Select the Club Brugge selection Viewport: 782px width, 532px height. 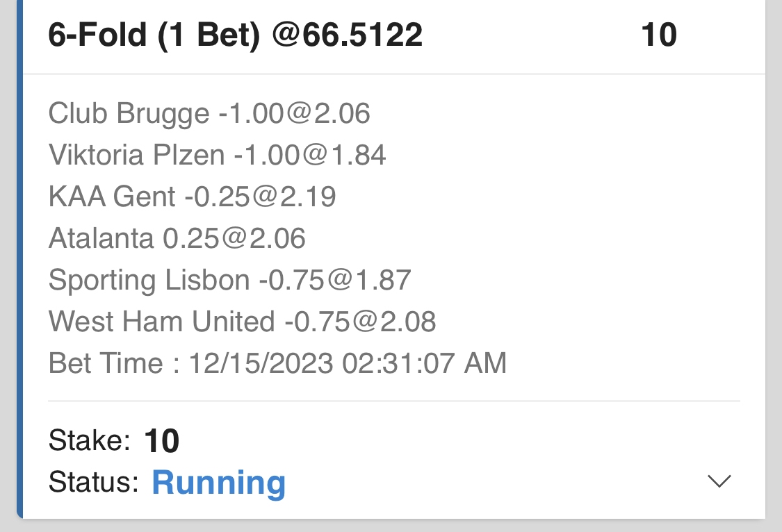coord(128,113)
